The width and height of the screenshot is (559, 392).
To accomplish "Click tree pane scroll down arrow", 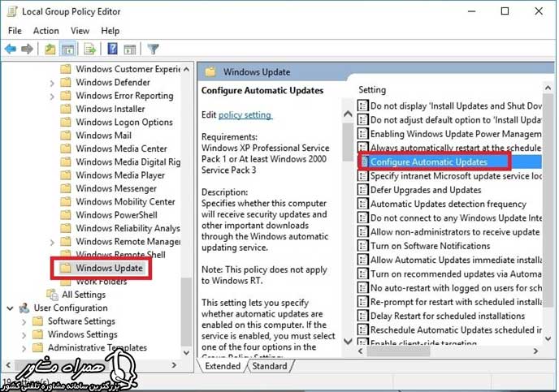I will tap(186, 352).
